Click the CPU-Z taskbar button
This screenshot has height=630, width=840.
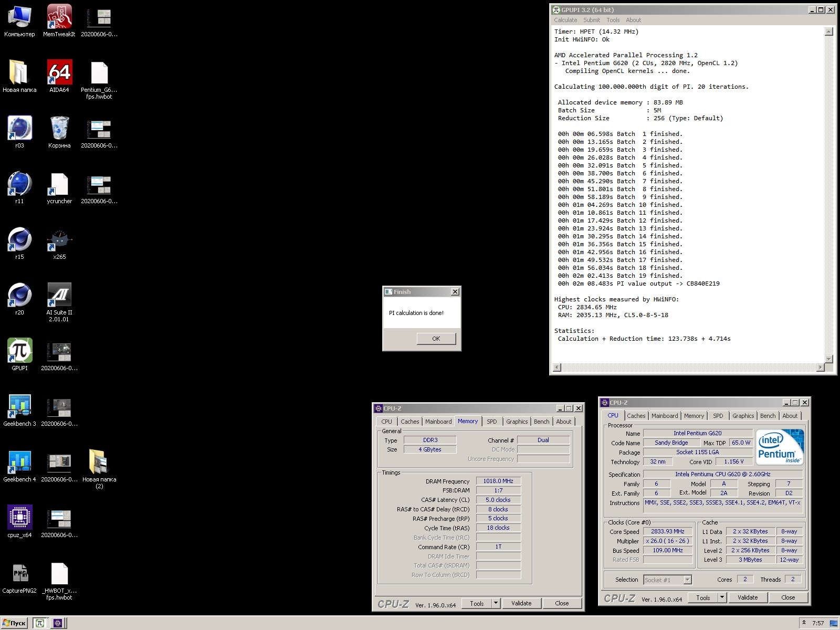click(58, 623)
